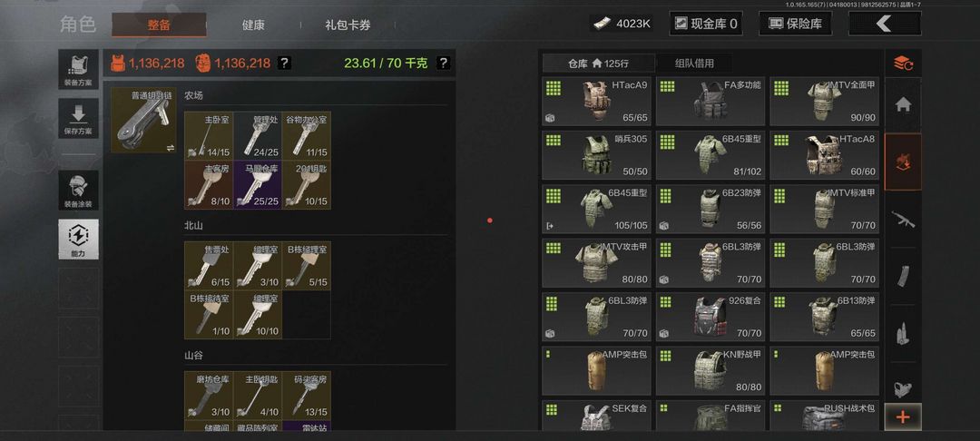Screen dimensions: 980x441
Task: Click the orange plus button in sidebar
Action: click(x=903, y=417)
